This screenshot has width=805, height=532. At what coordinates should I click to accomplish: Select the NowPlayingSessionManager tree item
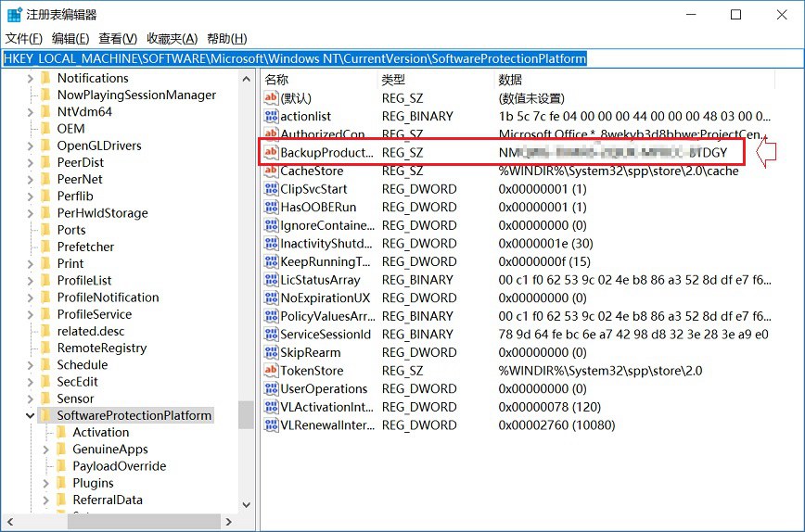[x=136, y=95]
